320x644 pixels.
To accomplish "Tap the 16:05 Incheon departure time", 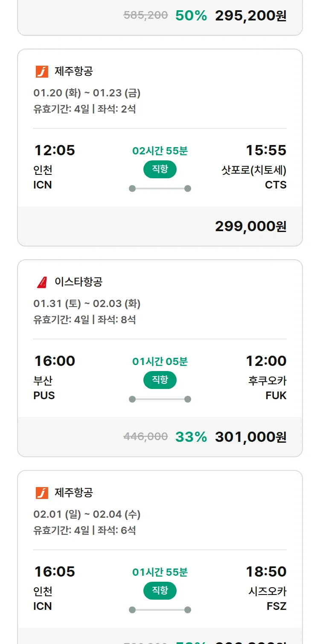I will pos(55,571).
